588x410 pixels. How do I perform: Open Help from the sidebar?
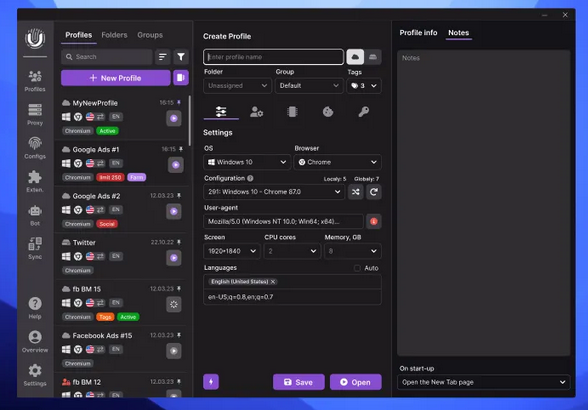pos(35,308)
